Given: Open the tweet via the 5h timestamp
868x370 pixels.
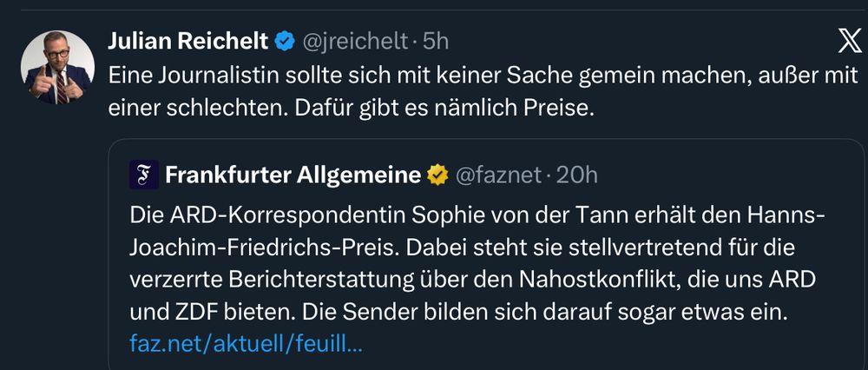Looking at the screenshot, I should tap(436, 41).
